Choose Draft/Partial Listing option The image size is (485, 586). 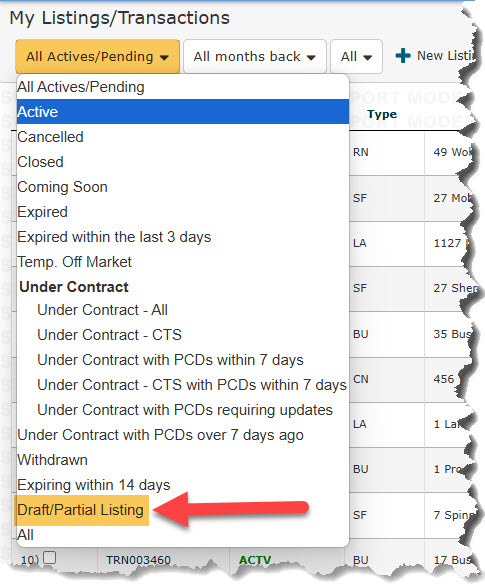[x=81, y=510]
